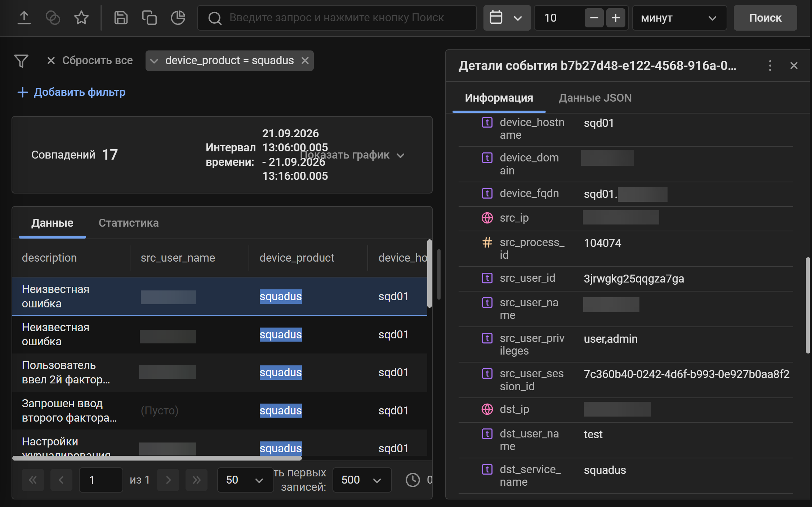
Task: Click the src_process_id hash icon
Action: [x=487, y=243]
